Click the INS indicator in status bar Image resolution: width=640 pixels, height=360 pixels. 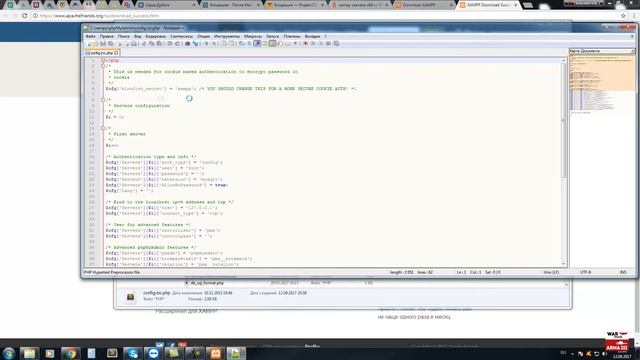623,272
